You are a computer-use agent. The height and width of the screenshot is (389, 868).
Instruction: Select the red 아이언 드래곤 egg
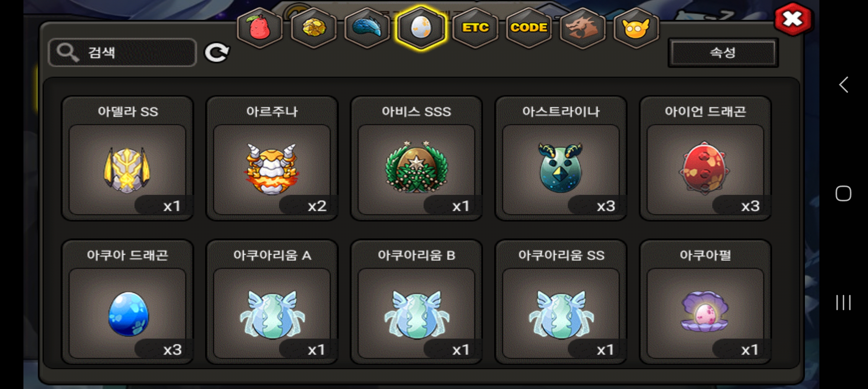click(x=705, y=158)
